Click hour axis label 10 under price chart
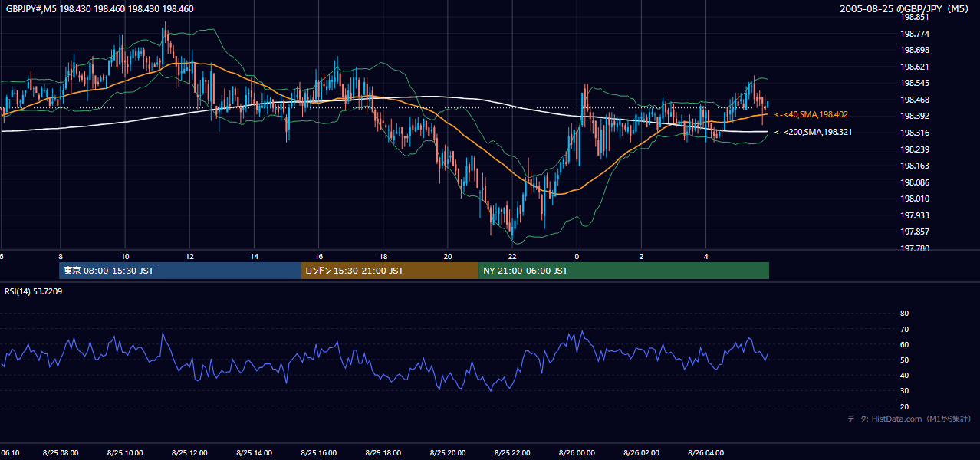This screenshot has height=460, width=980. point(125,257)
